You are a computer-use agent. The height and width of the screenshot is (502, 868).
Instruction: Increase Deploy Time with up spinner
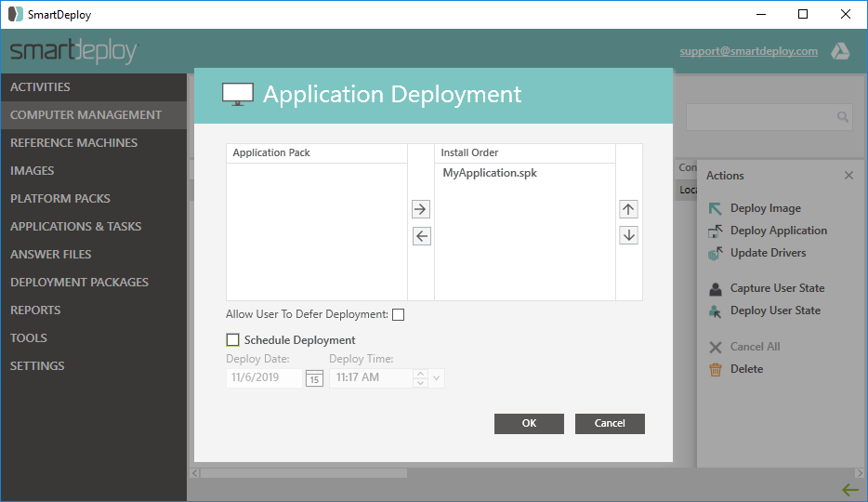(420, 374)
